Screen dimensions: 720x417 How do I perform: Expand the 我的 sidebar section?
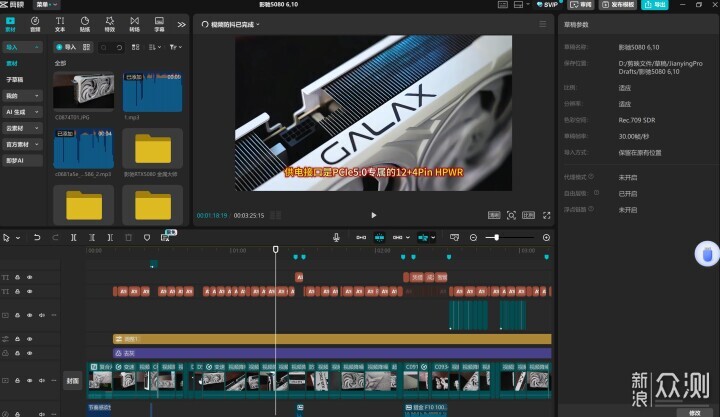[x=22, y=96]
